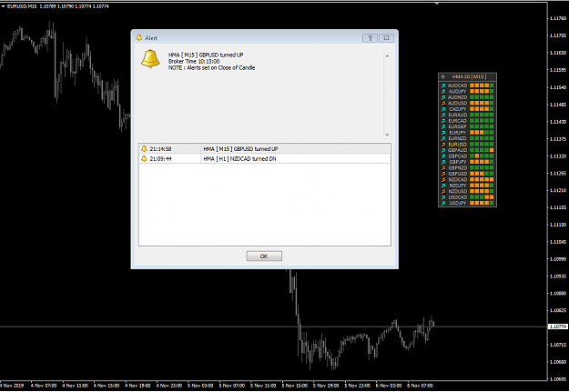Toggle the NZDCAD alert note icon
The width and height of the screenshot is (569, 392).
(443, 179)
